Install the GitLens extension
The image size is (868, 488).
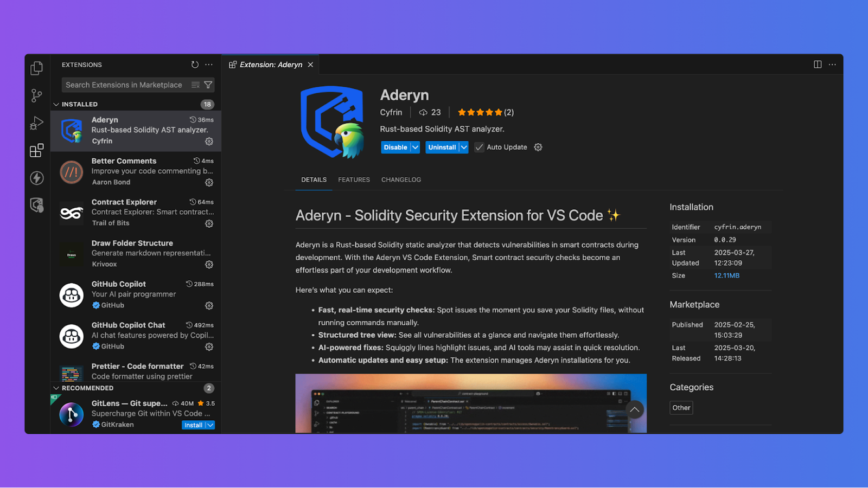pos(193,425)
